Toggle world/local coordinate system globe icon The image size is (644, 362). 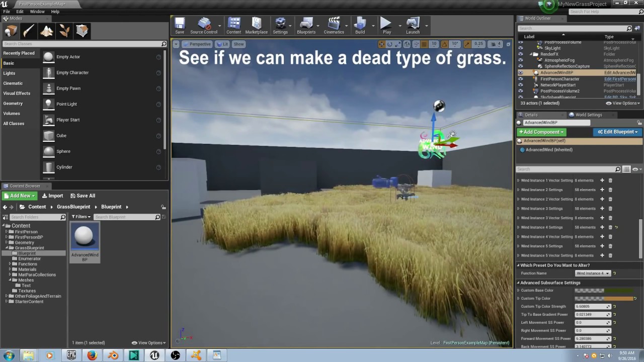click(407, 44)
